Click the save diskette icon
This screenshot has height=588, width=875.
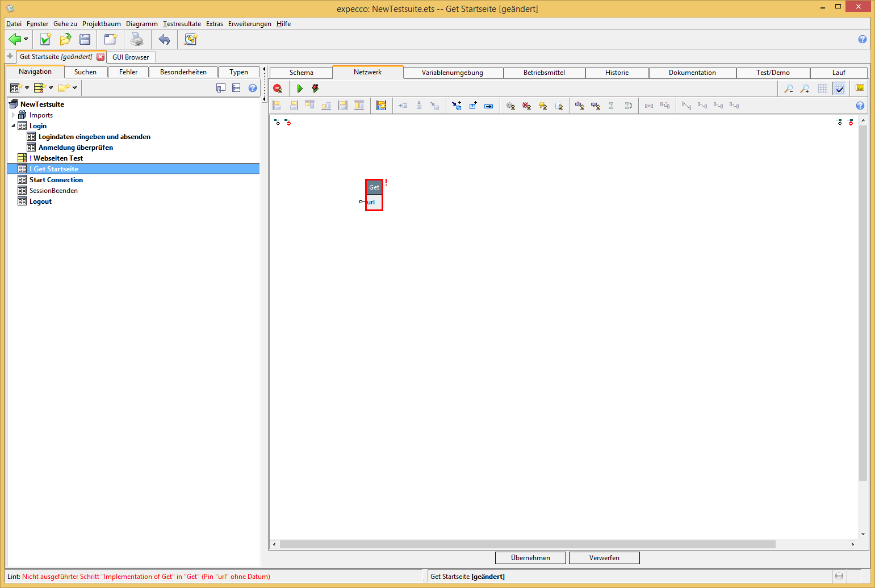85,39
